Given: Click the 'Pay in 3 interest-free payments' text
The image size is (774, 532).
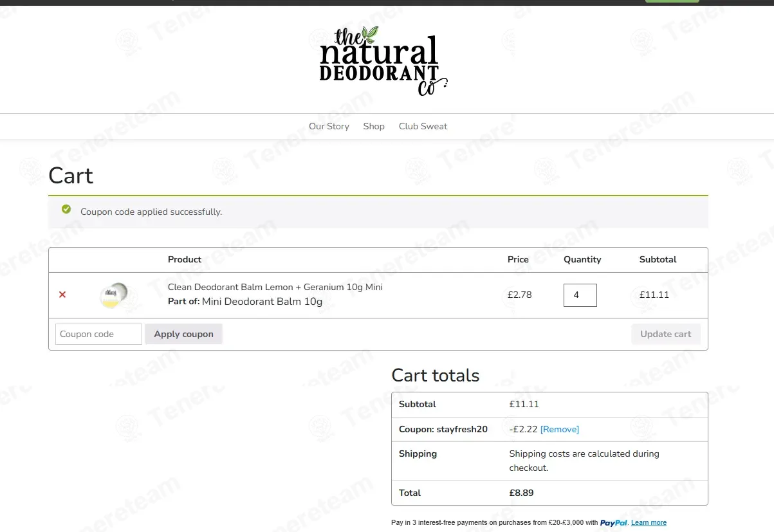Looking at the screenshot, I should [494, 522].
